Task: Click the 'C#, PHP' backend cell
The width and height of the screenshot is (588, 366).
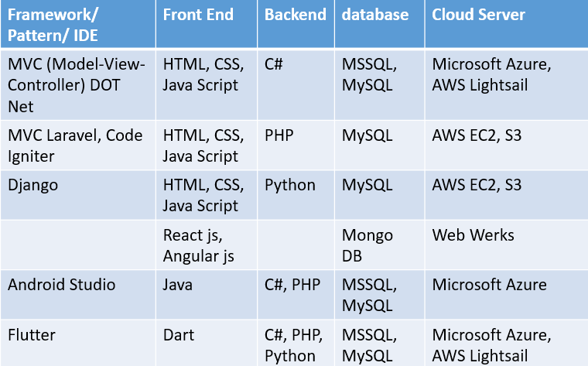Action: coord(296,295)
